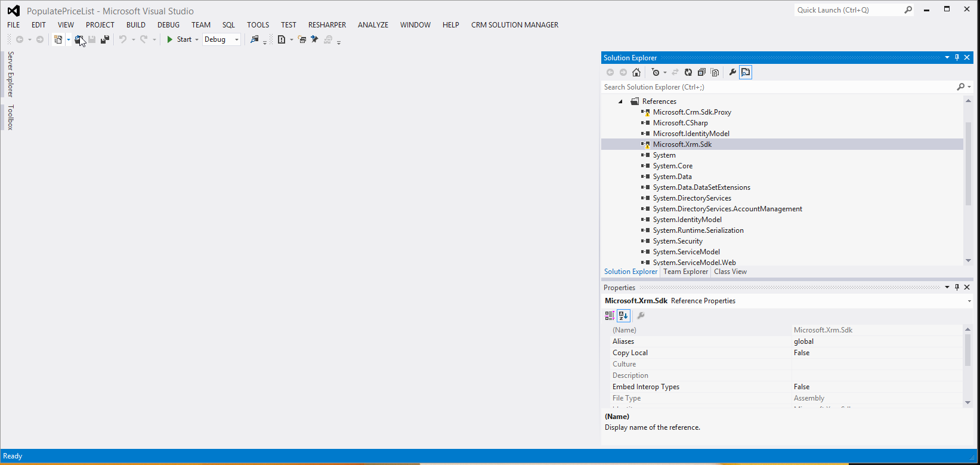Open the FILE menu
980x465 pixels.
[x=14, y=24]
